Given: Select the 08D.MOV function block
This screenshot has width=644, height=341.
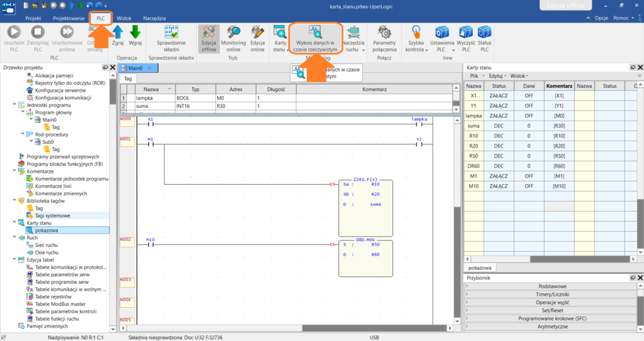Looking at the screenshot, I should [365, 259].
